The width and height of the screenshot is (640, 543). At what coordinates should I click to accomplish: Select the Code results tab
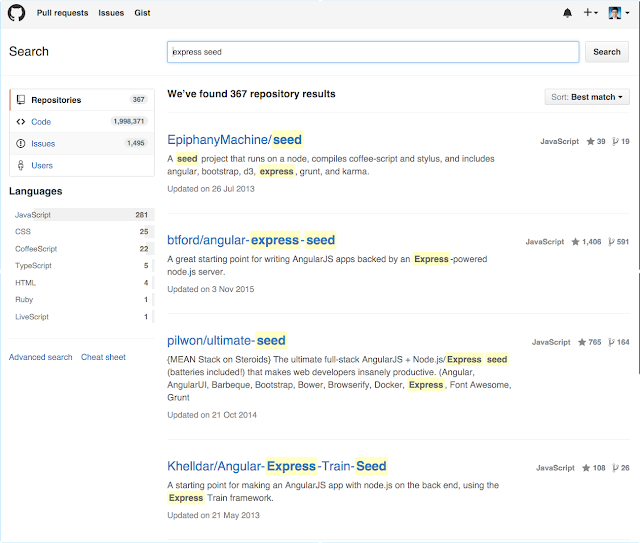[x=82, y=122]
